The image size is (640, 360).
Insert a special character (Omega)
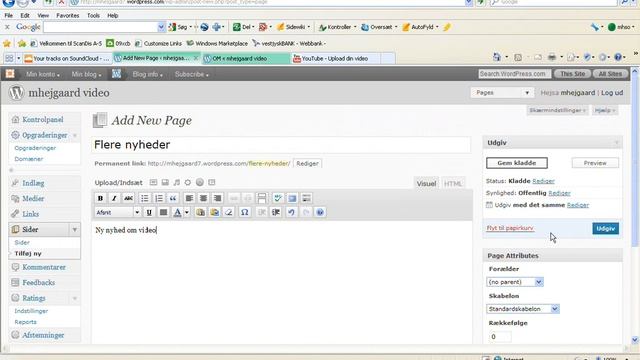click(244, 212)
